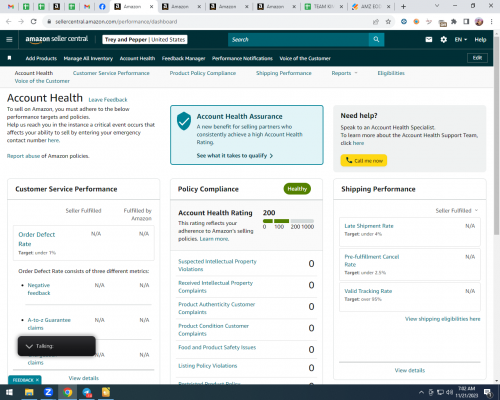Open the settings gear in Seller Central
This screenshot has width=500, height=400.
[x=443, y=39]
